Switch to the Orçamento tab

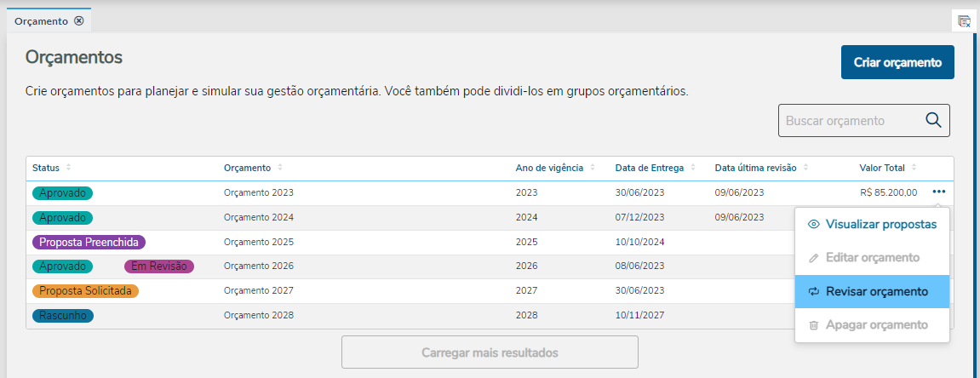click(x=41, y=20)
